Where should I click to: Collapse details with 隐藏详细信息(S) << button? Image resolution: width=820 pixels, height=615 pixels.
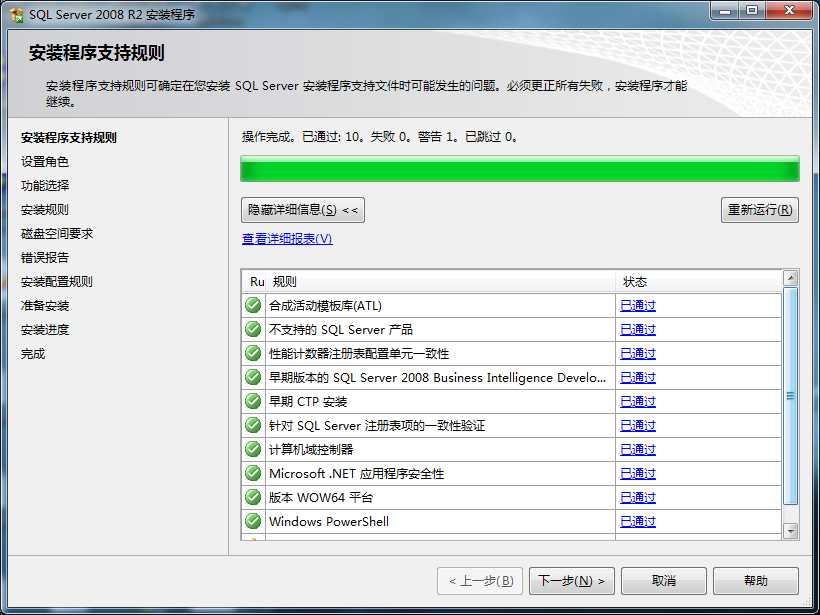303,210
